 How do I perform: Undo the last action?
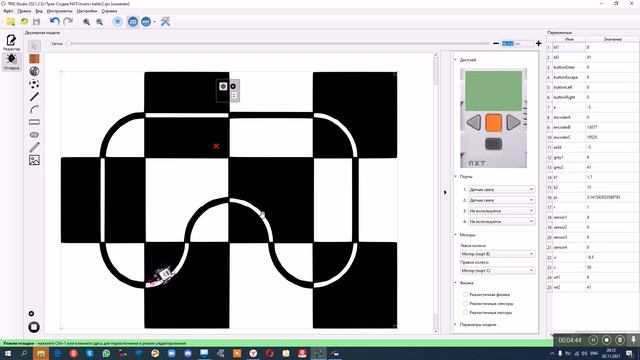[54, 22]
